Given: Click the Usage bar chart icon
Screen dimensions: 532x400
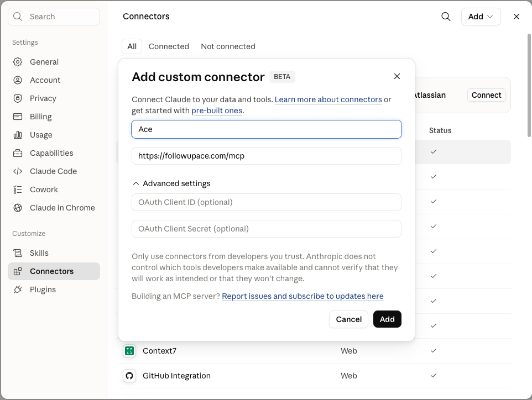Looking at the screenshot, I should (x=18, y=135).
